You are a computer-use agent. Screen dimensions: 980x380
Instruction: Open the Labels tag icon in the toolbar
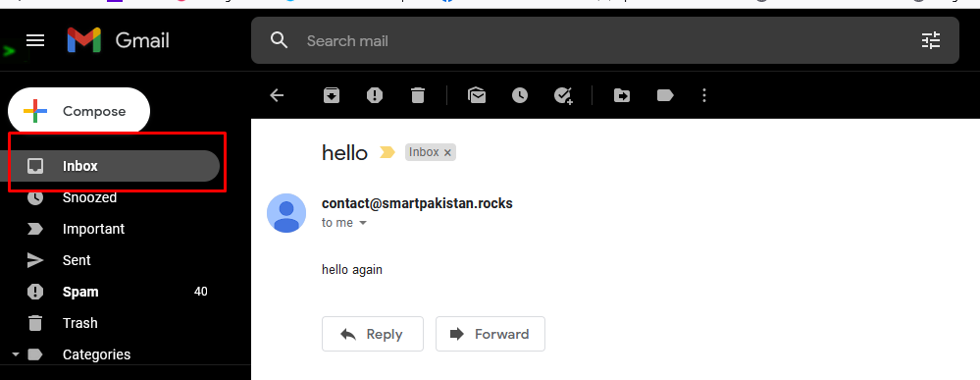665,95
